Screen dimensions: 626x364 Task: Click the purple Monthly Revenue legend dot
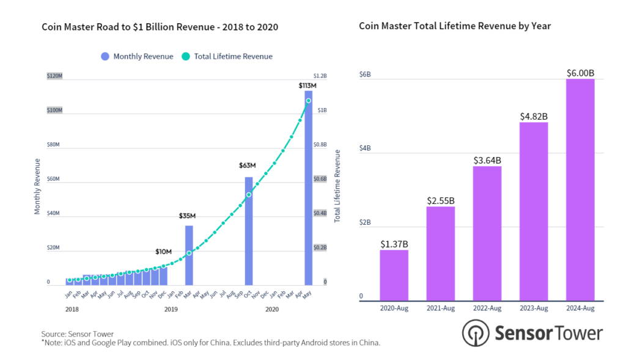[105, 56]
